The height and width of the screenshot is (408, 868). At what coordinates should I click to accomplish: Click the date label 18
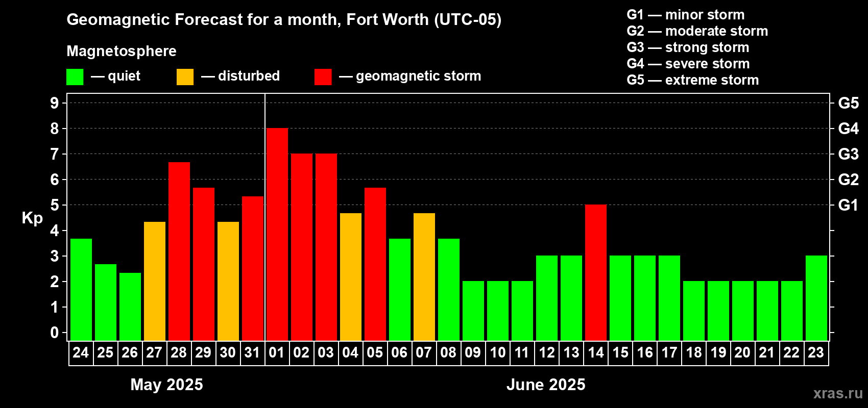693,353
